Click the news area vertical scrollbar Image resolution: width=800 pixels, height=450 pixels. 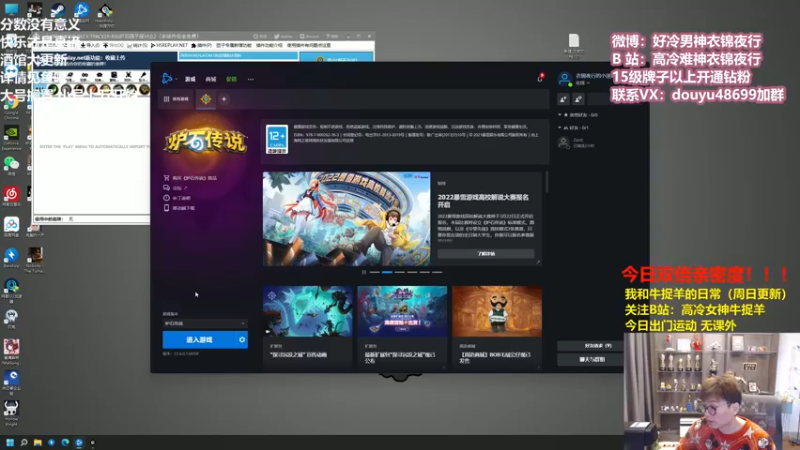point(546,182)
